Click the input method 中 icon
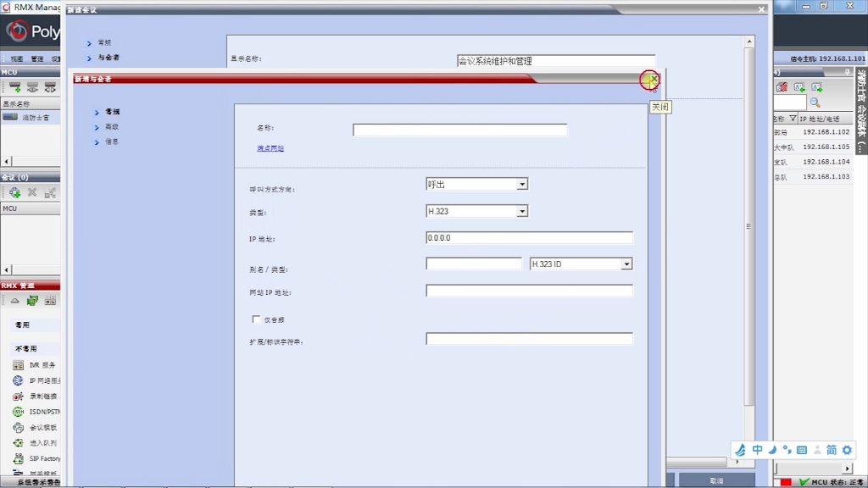 pyautogui.click(x=757, y=450)
